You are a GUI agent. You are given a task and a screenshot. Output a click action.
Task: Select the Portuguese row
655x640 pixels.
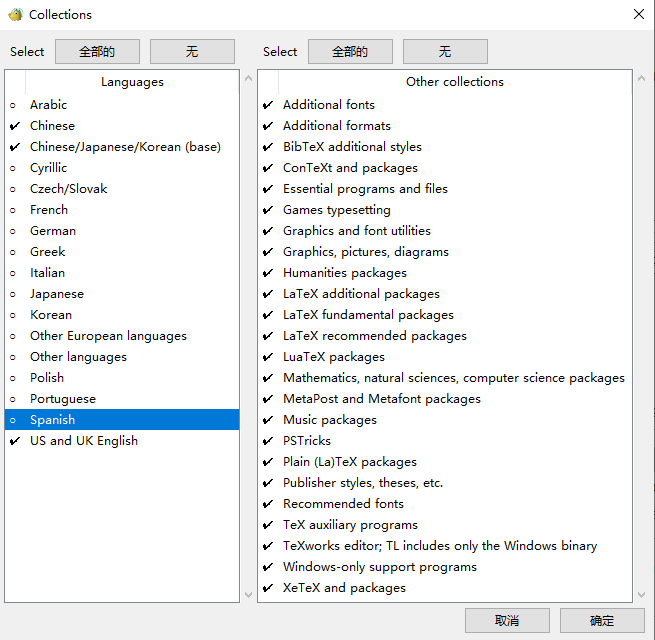[122, 399]
